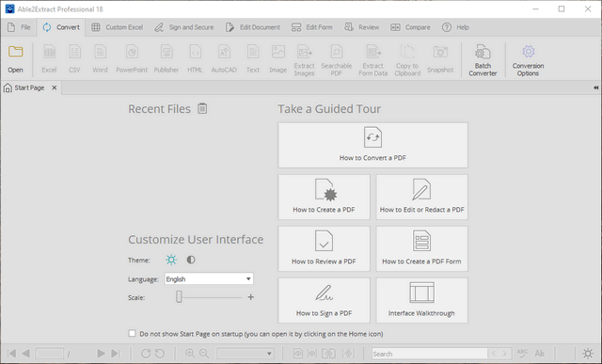Image resolution: width=602 pixels, height=364 pixels.
Task: Click the Snapshot camera icon
Action: pyautogui.click(x=440, y=52)
